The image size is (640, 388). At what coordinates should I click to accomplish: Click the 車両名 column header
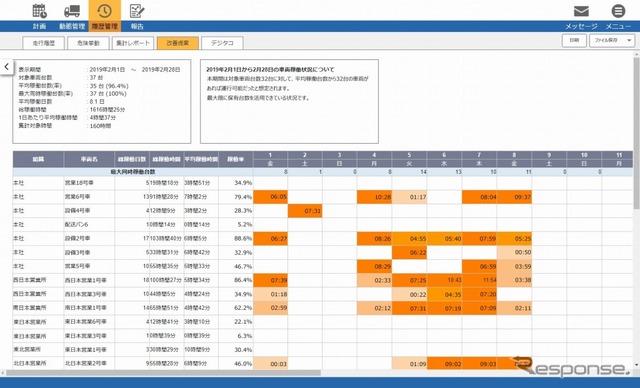click(x=89, y=159)
